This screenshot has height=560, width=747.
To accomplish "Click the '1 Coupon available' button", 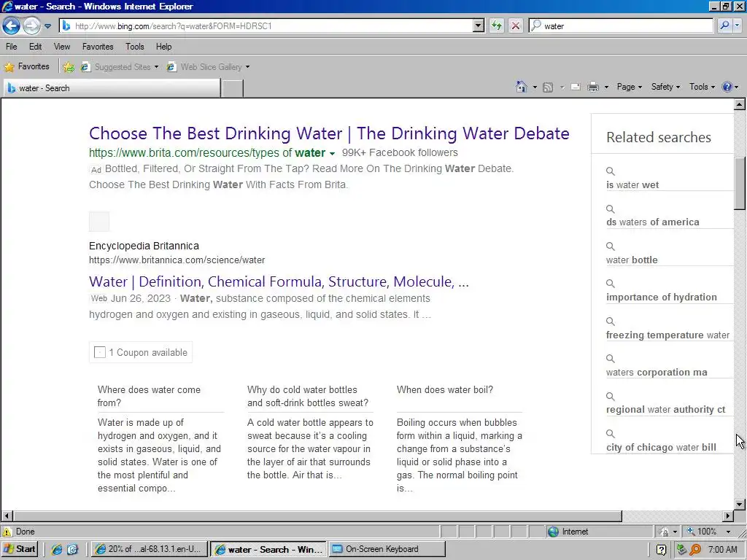I will (x=141, y=352).
